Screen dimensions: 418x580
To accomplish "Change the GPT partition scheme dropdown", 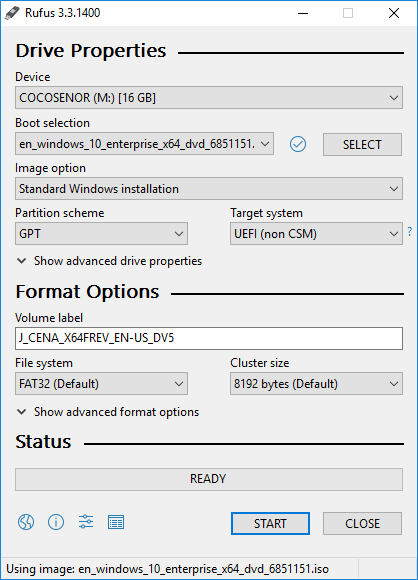I will point(101,233).
